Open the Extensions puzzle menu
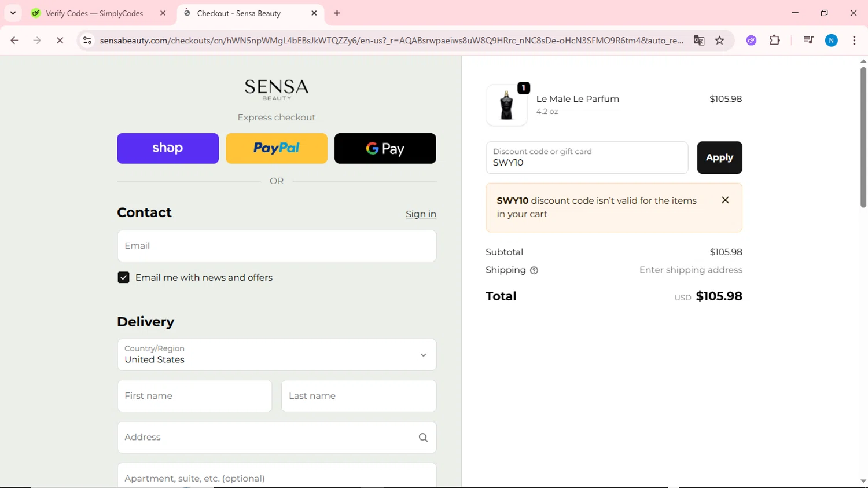 click(775, 41)
